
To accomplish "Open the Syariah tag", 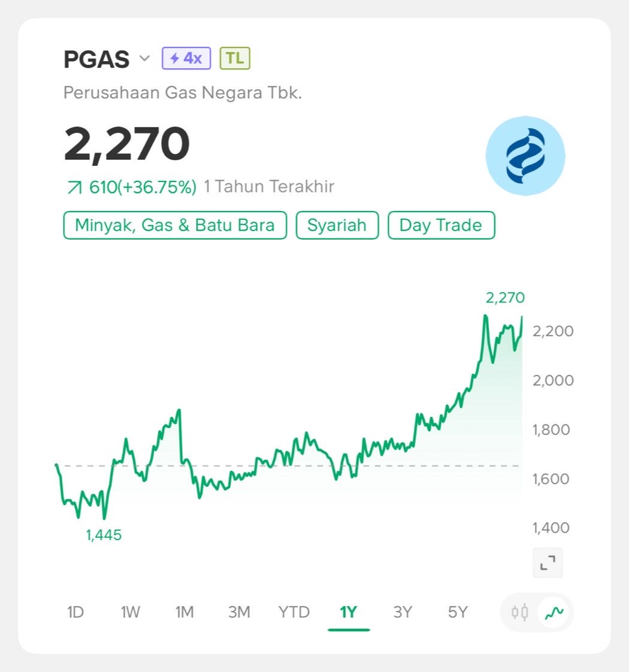I will [x=337, y=225].
